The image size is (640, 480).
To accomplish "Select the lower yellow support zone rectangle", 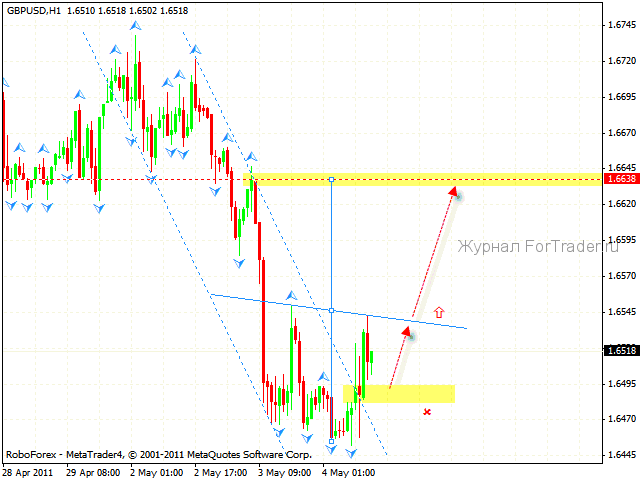I will (399, 394).
